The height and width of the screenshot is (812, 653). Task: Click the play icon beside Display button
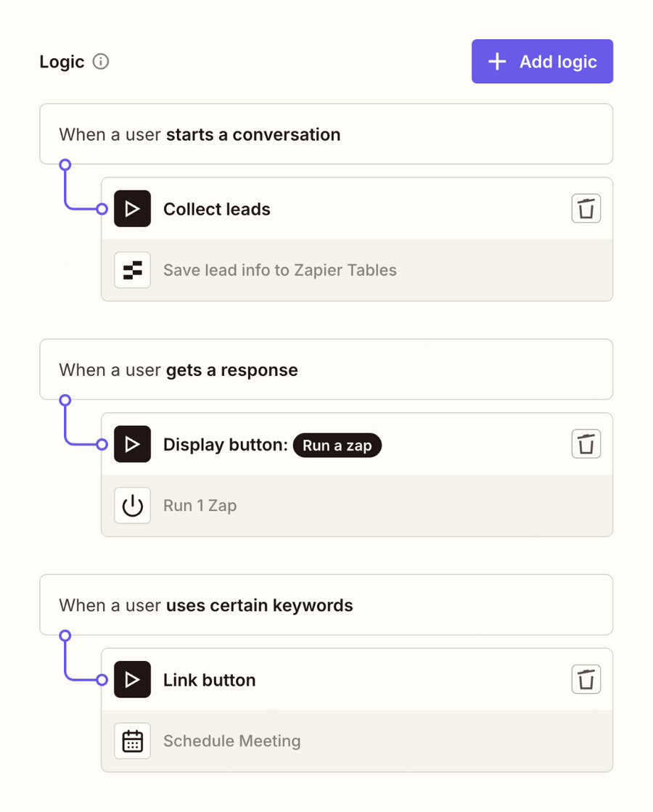pos(132,444)
